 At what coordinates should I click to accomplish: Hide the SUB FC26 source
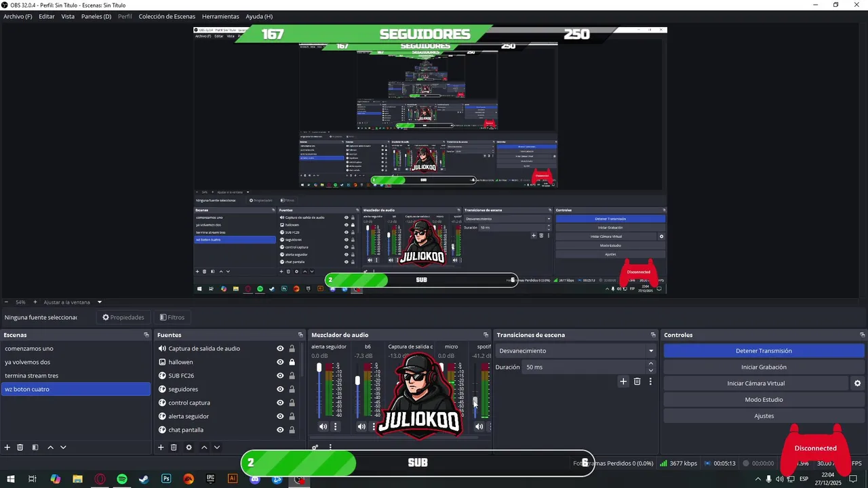280,375
